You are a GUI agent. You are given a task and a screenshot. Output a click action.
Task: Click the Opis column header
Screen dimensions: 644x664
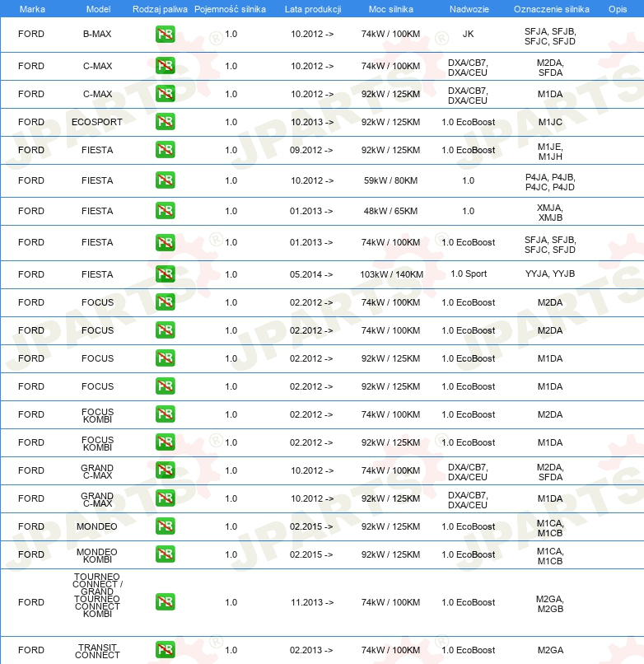coord(618,9)
